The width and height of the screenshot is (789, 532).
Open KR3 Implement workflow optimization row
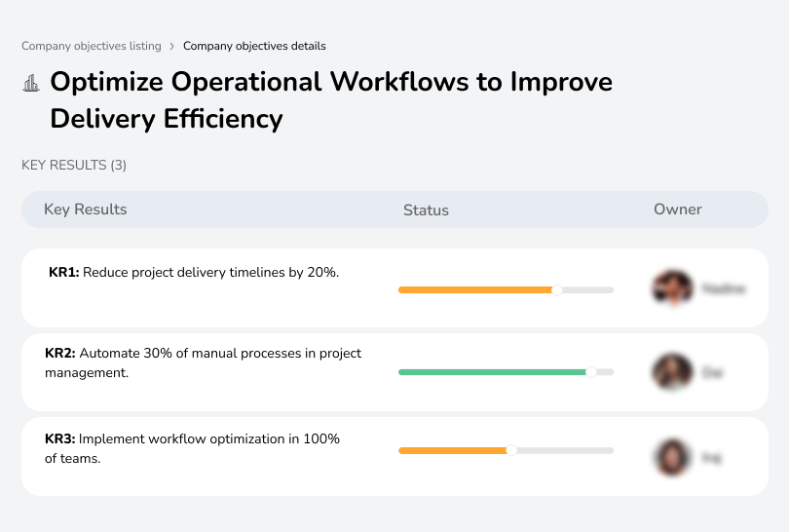pyautogui.click(x=394, y=457)
